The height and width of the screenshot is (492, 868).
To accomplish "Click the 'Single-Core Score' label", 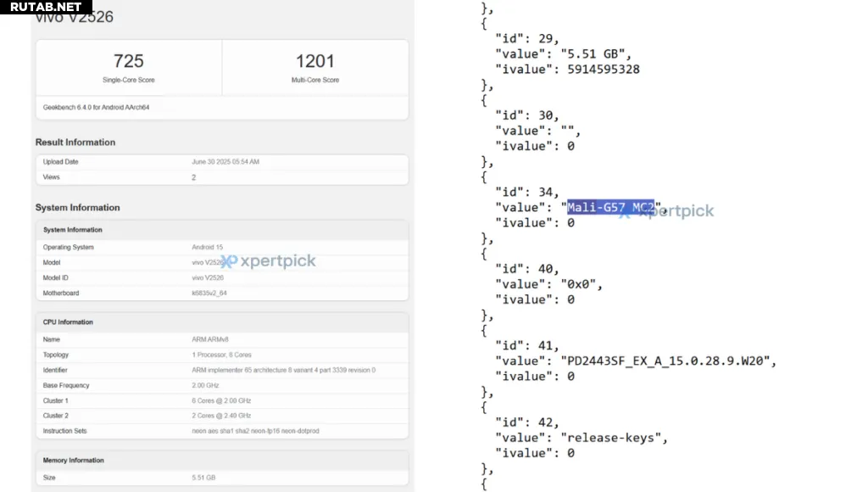I will (x=129, y=80).
